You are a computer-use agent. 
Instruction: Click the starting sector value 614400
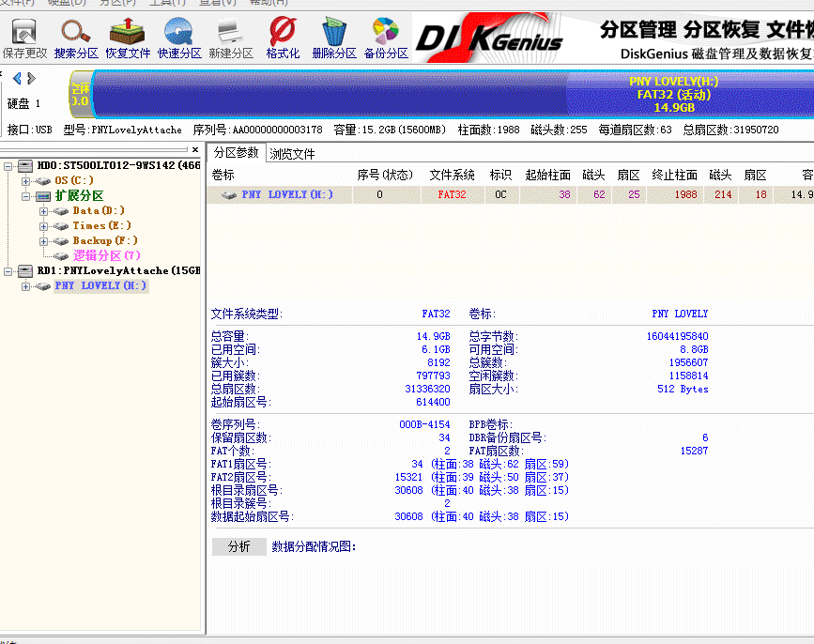pyautogui.click(x=433, y=402)
